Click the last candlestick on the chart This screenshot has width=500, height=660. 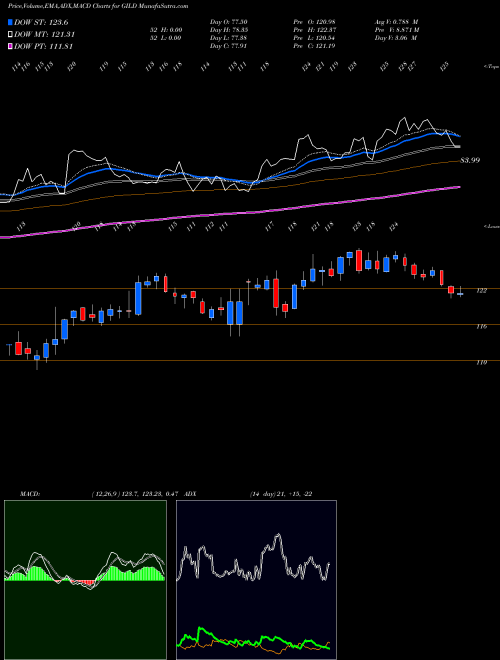tap(460, 292)
